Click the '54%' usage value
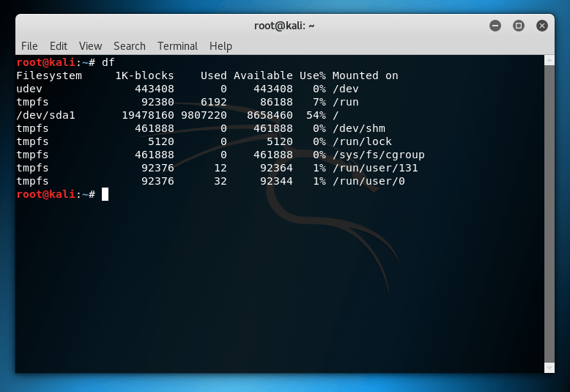 [x=316, y=115]
